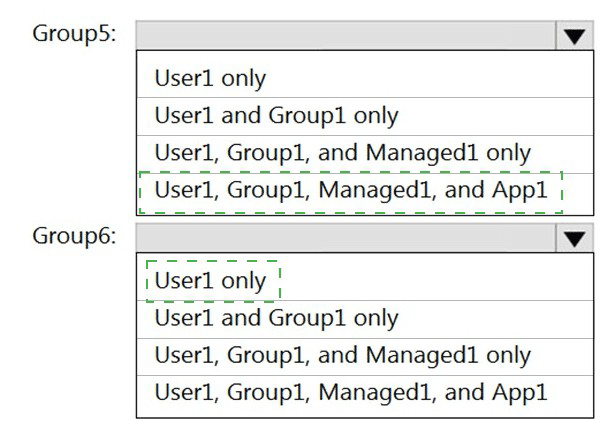Select 'User1 only' under Group6
Viewport: 601px width, 421px height.
click(210, 281)
